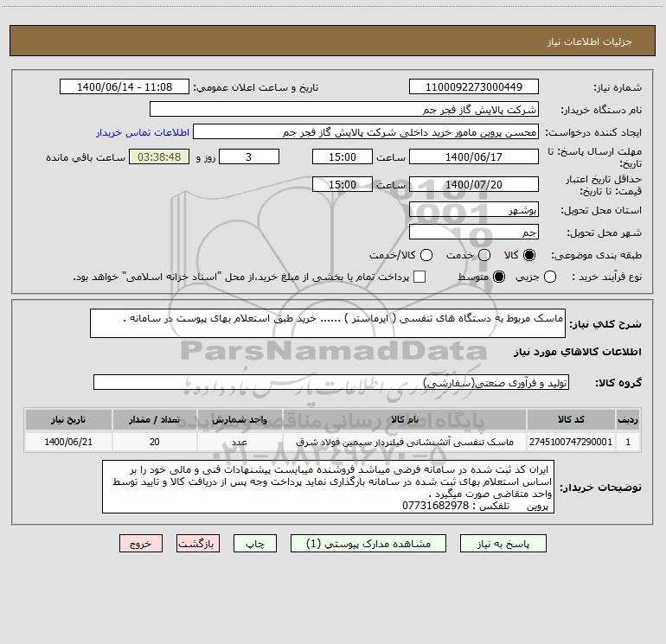Click item name ماسک تنفسی آتشنشانی فیلتردار

[405, 442]
